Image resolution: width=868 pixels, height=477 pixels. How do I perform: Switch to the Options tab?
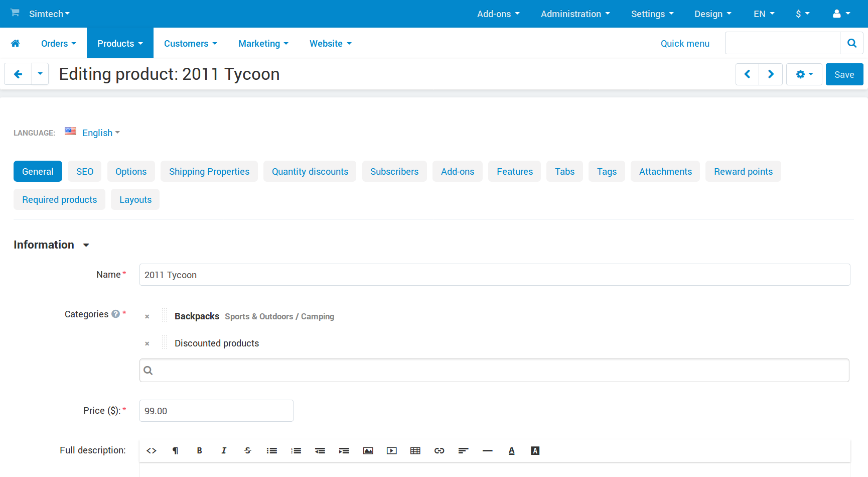[131, 171]
